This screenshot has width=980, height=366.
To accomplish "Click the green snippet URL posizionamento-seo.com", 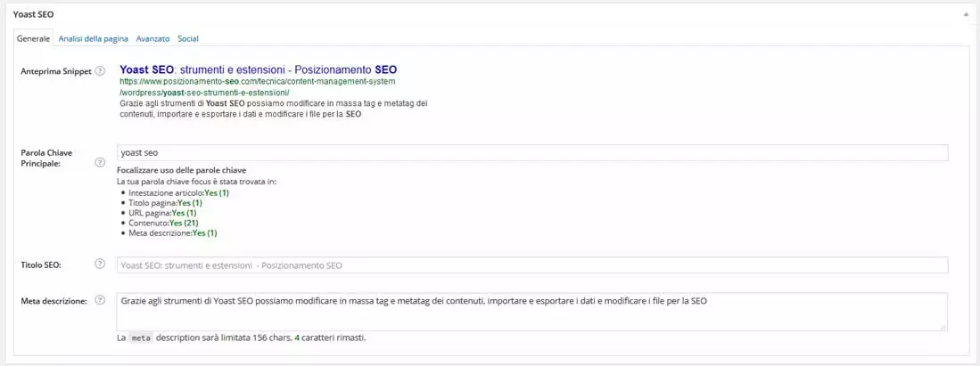I will pos(258,86).
